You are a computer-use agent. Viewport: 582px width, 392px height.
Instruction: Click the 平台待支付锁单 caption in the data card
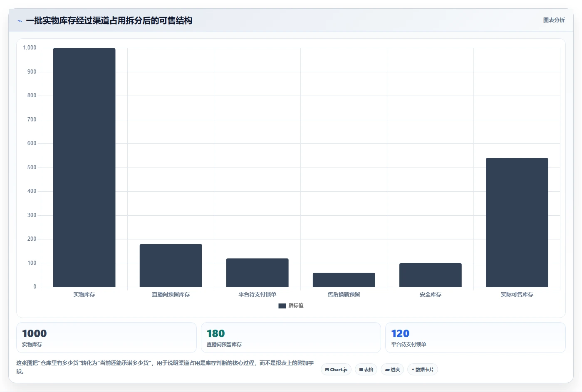pyautogui.click(x=409, y=345)
